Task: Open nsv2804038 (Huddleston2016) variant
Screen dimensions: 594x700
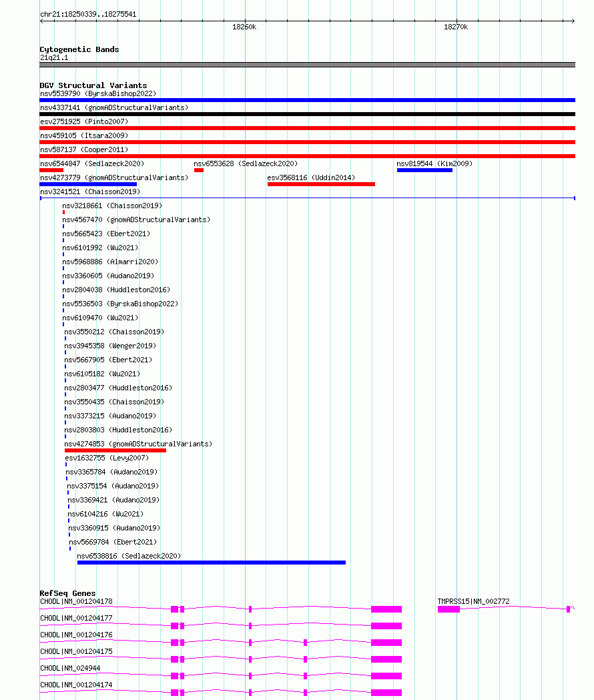Action: tap(116, 290)
